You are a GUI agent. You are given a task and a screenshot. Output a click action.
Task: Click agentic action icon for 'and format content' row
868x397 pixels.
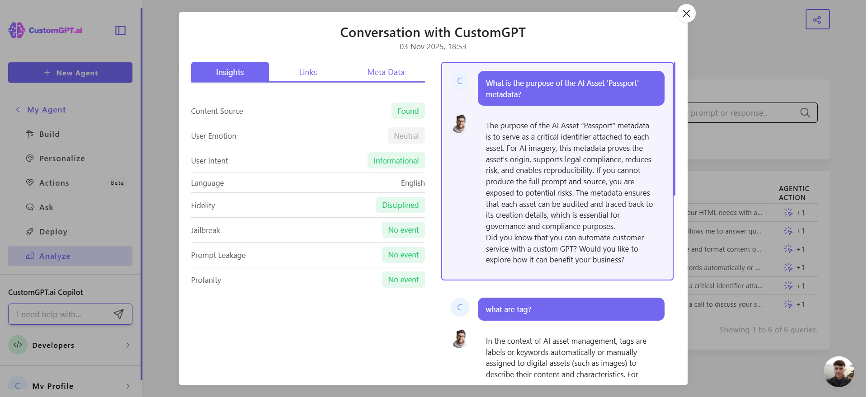click(788, 249)
